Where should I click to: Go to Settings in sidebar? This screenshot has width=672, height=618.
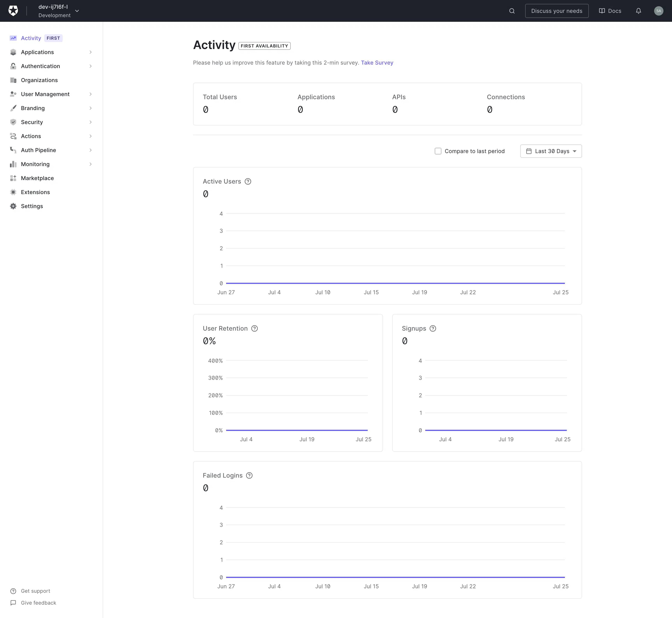click(x=32, y=206)
